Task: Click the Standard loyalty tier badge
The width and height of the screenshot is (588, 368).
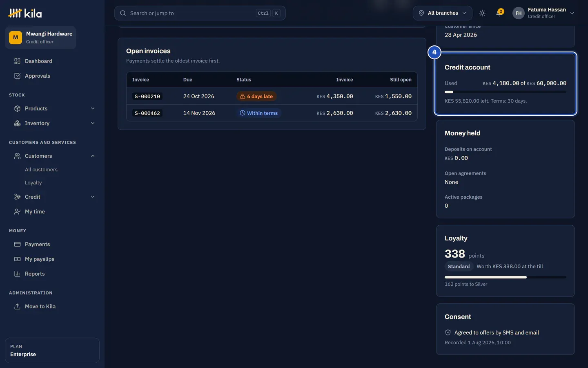Action: [459, 267]
